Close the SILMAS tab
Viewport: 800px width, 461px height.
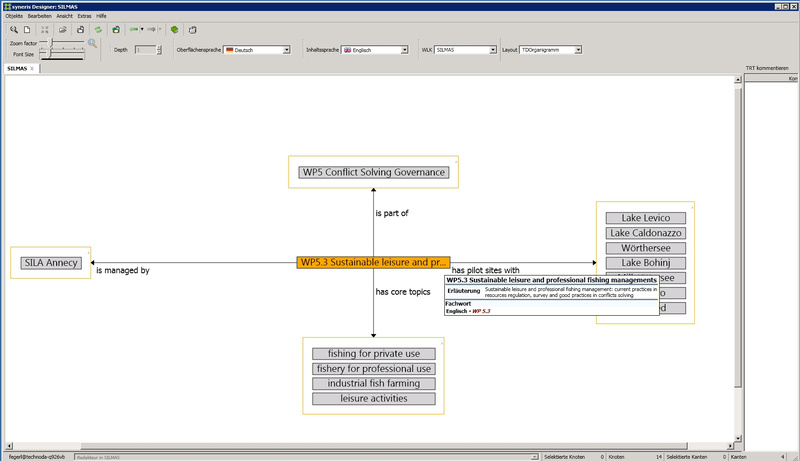click(33, 69)
